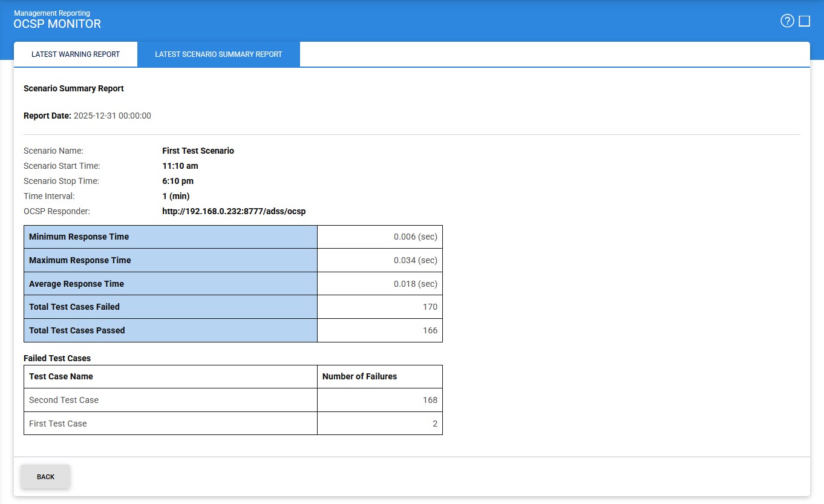The height and width of the screenshot is (504, 824).
Task: Click the Number of Failures column header
Action: (359, 376)
